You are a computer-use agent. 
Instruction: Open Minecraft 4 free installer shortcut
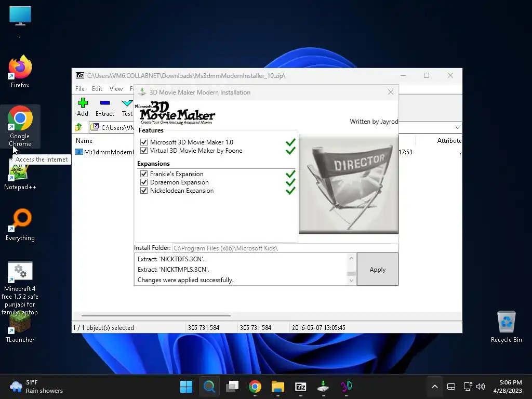click(x=20, y=288)
